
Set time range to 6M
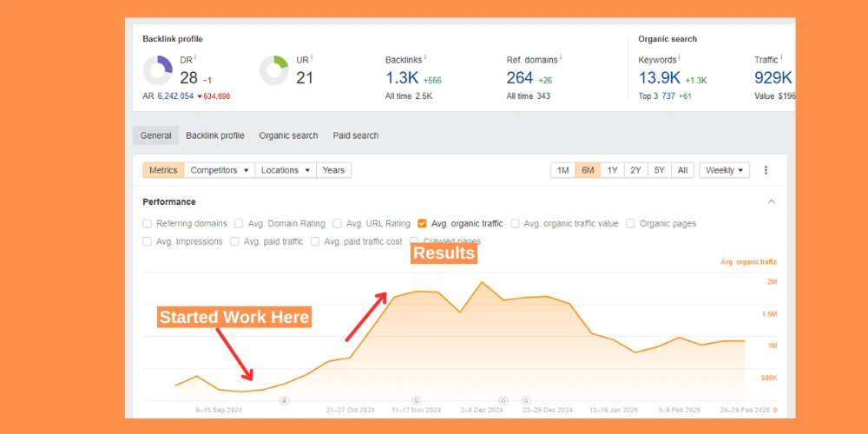[x=588, y=170]
